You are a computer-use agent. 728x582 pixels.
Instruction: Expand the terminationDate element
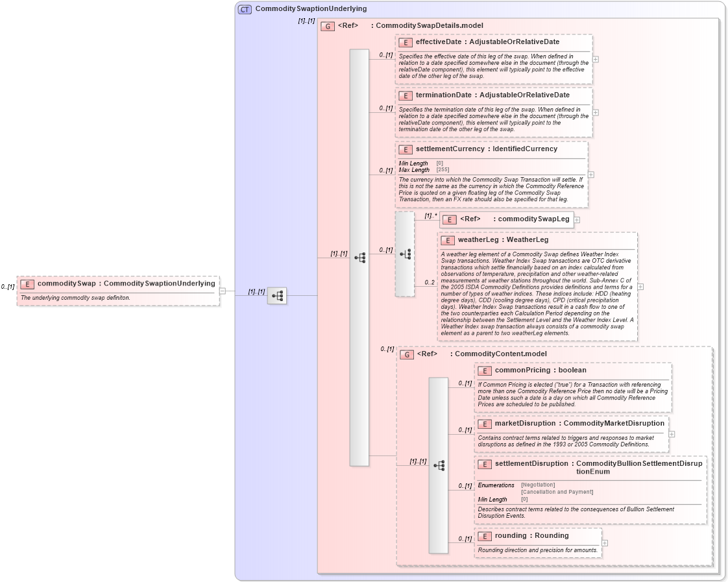point(596,113)
